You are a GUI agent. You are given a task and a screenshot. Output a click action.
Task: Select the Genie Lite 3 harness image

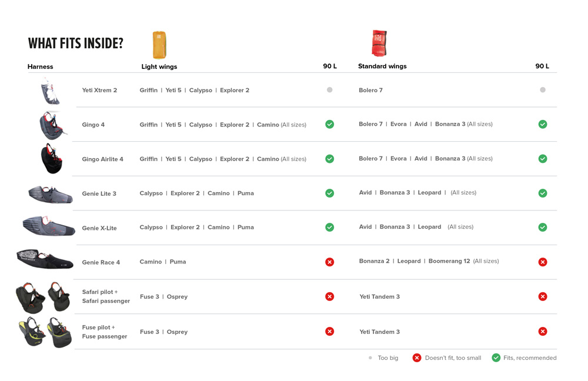tap(51, 194)
